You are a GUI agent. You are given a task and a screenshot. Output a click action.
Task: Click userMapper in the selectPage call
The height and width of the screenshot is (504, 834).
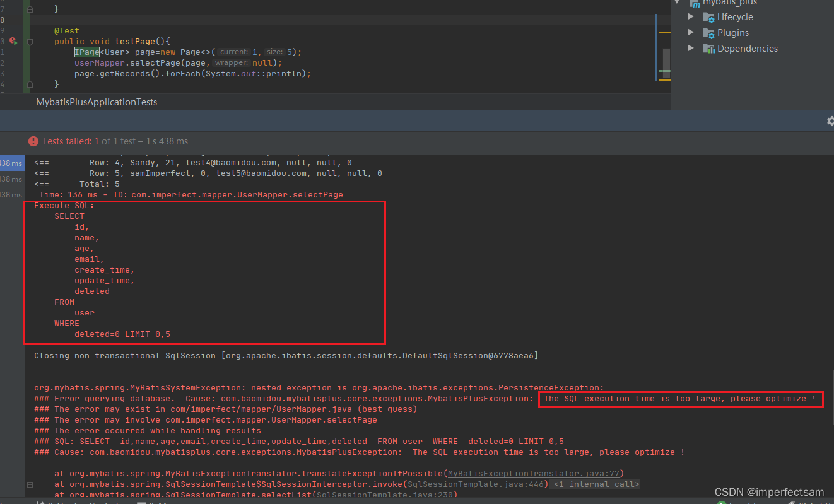coord(99,62)
